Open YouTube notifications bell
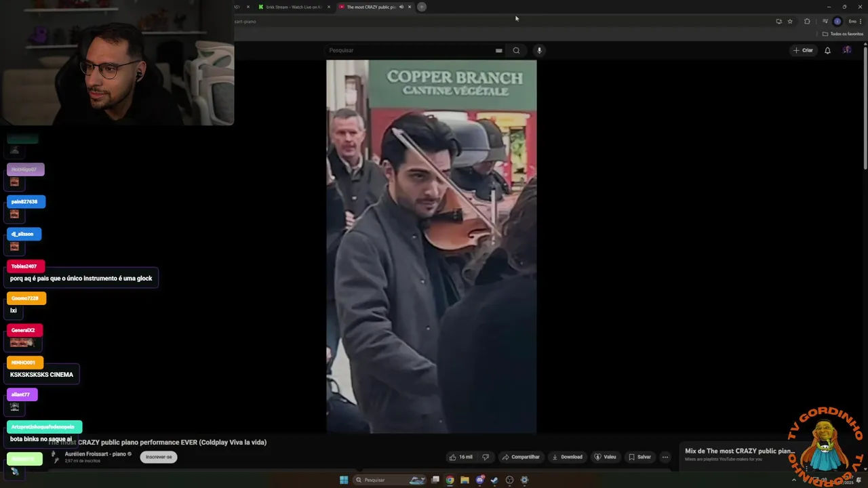This screenshot has height=488, width=868. (827, 50)
